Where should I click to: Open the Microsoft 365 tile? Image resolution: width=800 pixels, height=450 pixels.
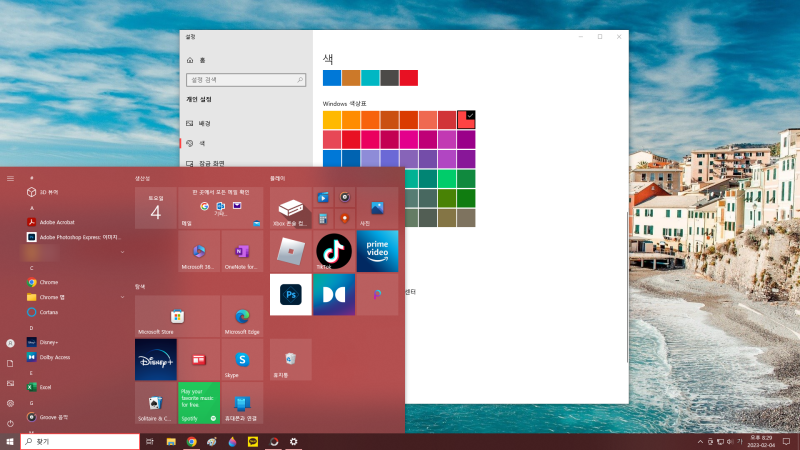199,251
